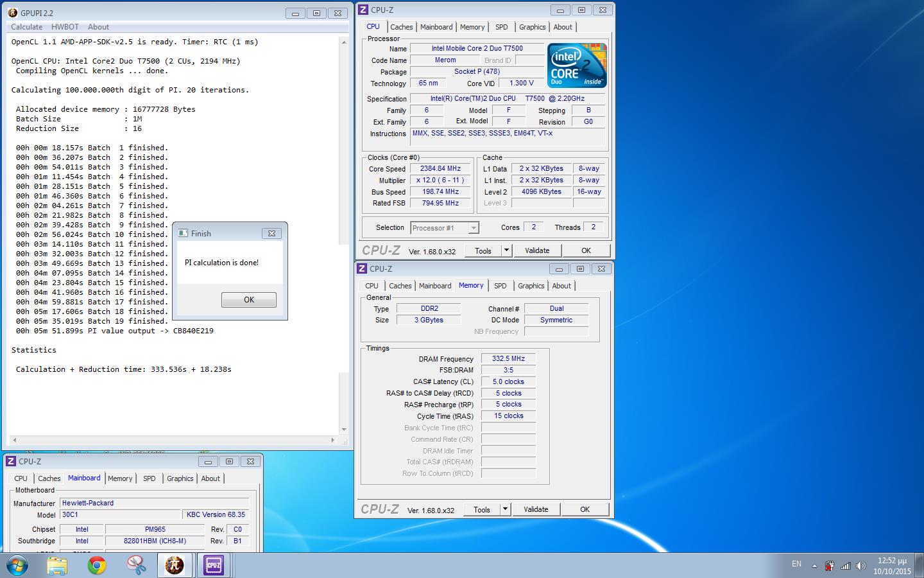The height and width of the screenshot is (578, 924).
Task: Click the CPU-Z icon in the CPU window title bar
Action: click(363, 10)
